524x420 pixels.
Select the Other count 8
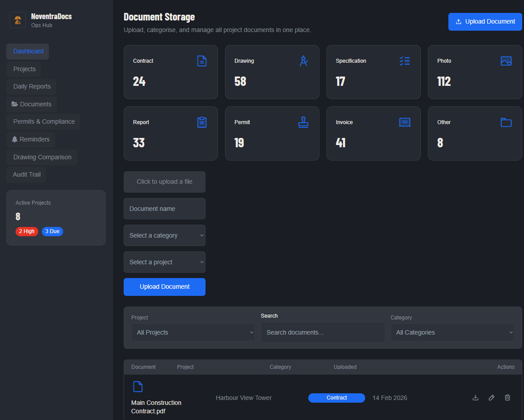pos(440,143)
